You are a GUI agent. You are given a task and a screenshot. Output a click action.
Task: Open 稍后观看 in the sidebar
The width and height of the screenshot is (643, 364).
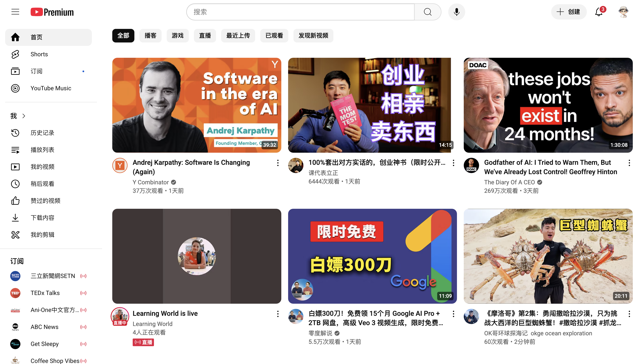[48, 184]
